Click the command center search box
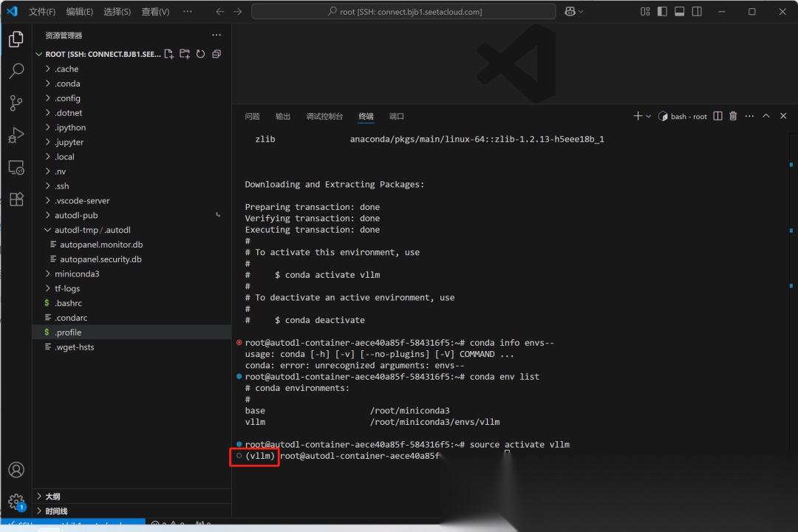The image size is (798, 532). click(x=403, y=11)
